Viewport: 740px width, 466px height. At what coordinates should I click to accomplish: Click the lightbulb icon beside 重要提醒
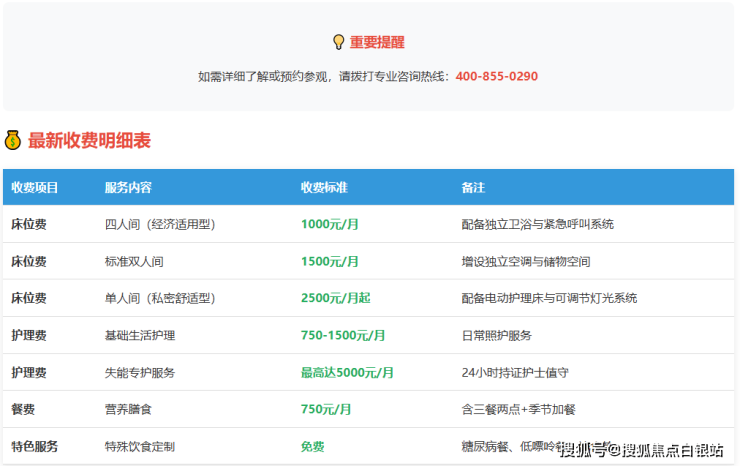(x=338, y=42)
